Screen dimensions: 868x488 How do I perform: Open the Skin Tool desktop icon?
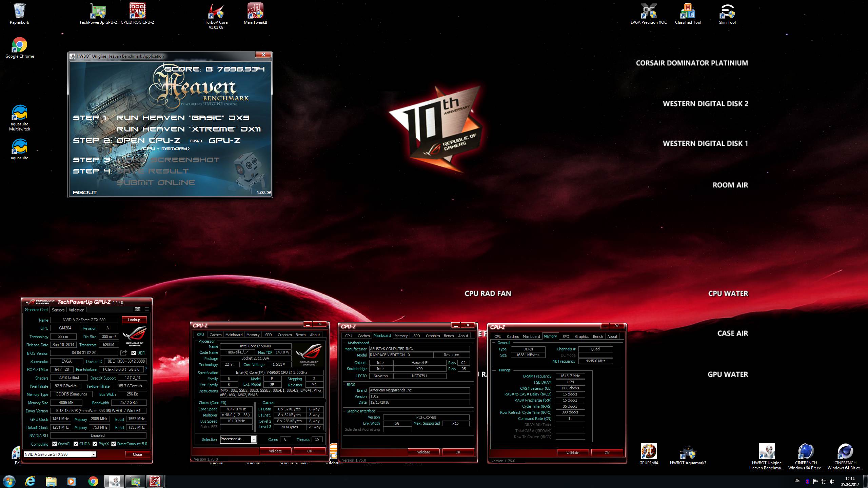tap(727, 14)
